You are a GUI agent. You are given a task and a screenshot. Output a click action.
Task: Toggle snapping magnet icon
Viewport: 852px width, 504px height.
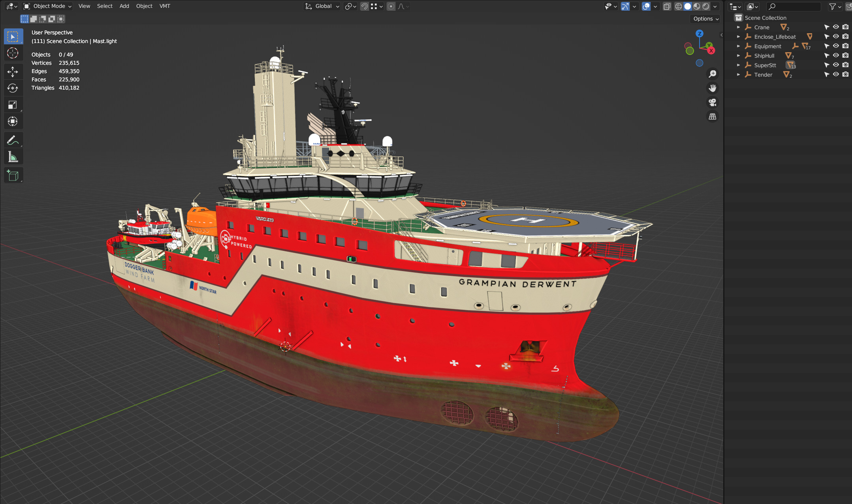pos(365,6)
